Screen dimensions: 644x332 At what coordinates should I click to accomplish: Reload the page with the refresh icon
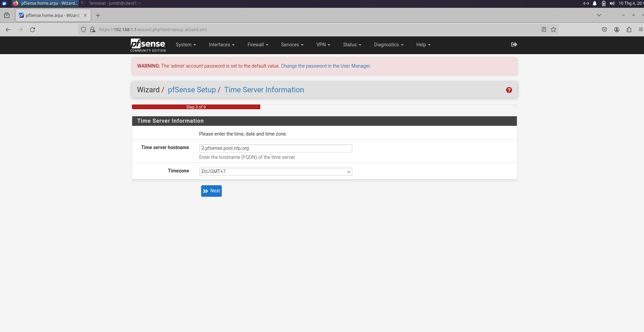[32, 30]
